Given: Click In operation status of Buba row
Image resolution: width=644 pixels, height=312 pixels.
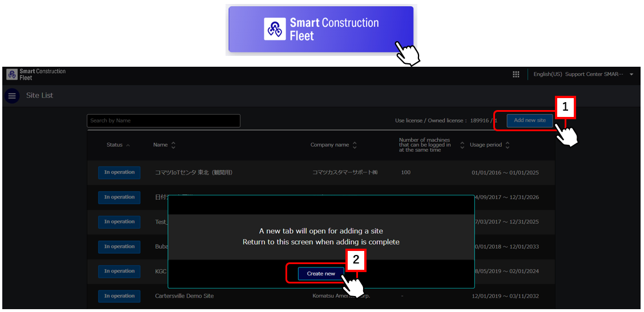Looking at the screenshot, I should [x=119, y=247].
